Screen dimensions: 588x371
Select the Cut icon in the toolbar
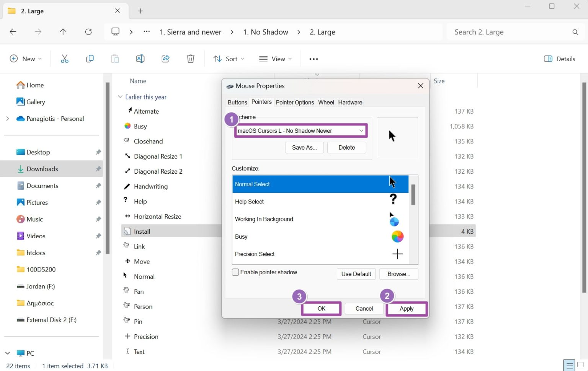pyautogui.click(x=64, y=59)
